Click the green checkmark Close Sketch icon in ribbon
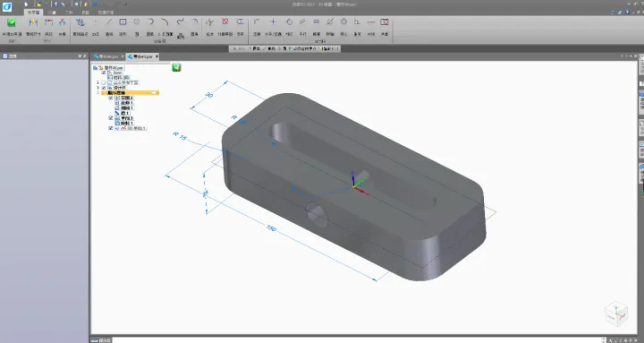Image resolution: width=644 pixels, height=343 pixels. 12,22
